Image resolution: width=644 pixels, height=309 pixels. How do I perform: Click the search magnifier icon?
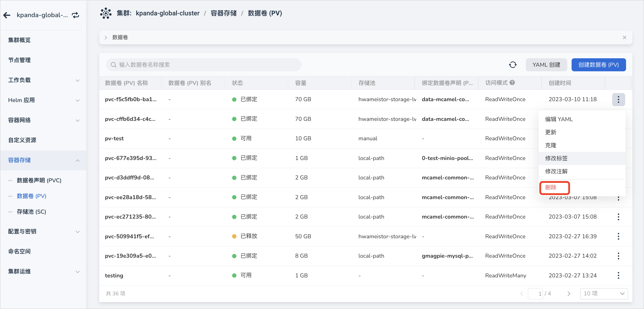(114, 65)
